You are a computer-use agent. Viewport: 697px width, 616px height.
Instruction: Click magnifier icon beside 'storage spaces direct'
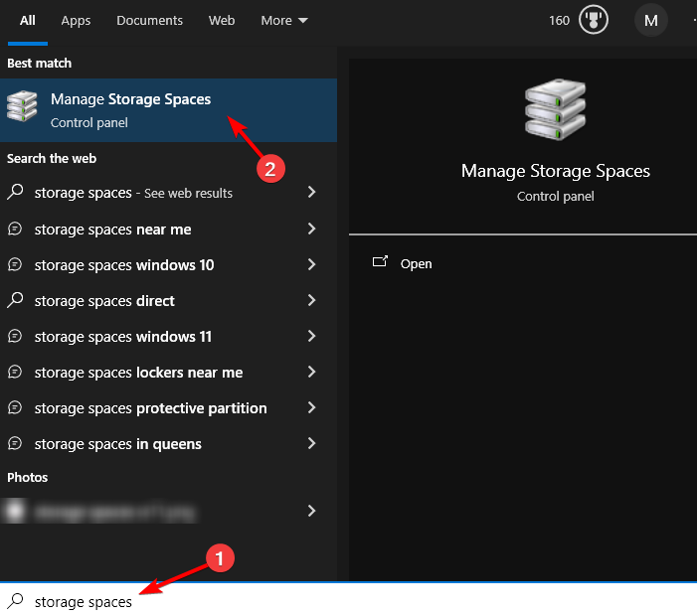[x=15, y=300]
